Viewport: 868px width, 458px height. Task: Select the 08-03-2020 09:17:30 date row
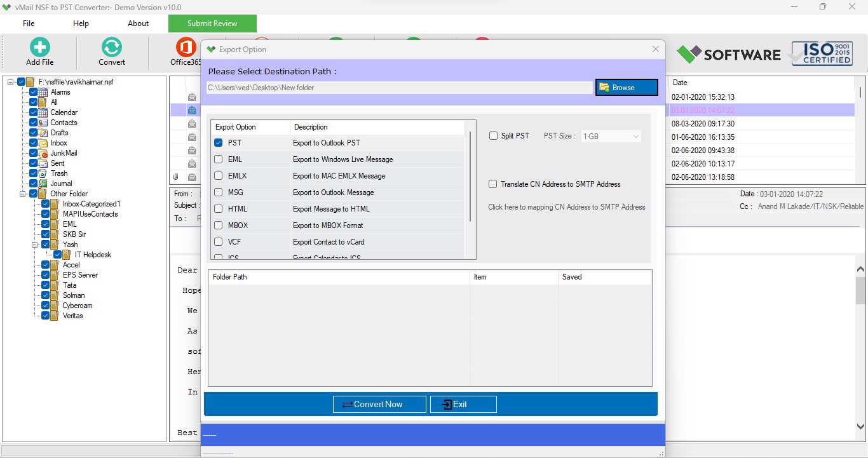pos(703,124)
